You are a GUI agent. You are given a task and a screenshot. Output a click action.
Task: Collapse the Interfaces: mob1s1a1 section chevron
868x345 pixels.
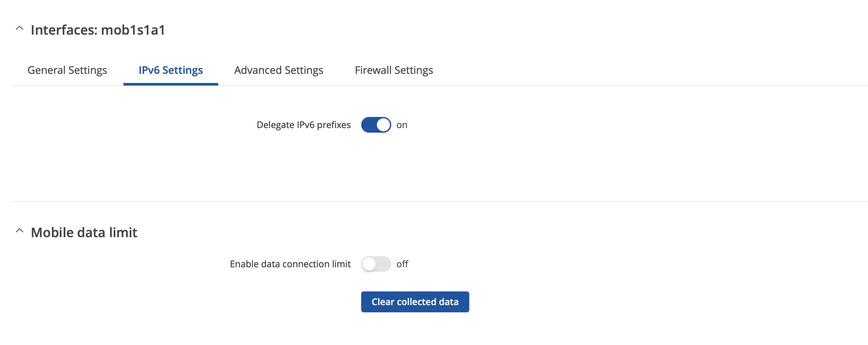coord(20,28)
